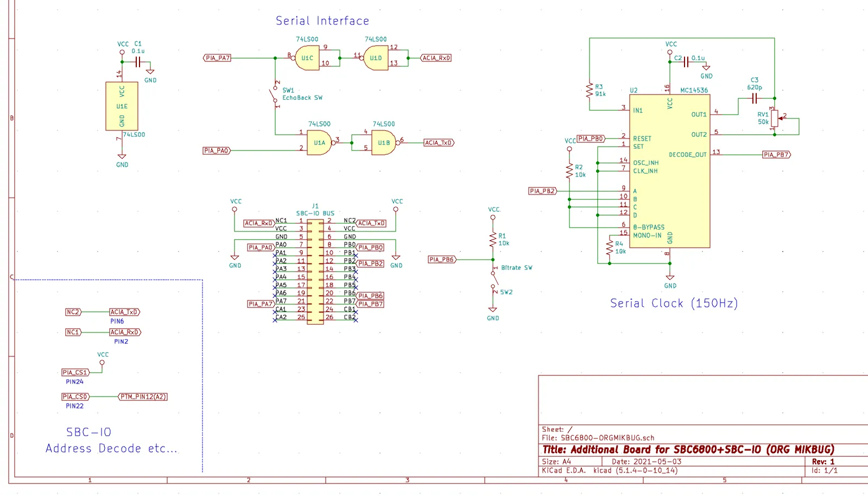Toggle the SW1 EchoBack switch symbol
This screenshot has height=496, width=868.
pyautogui.click(x=275, y=95)
